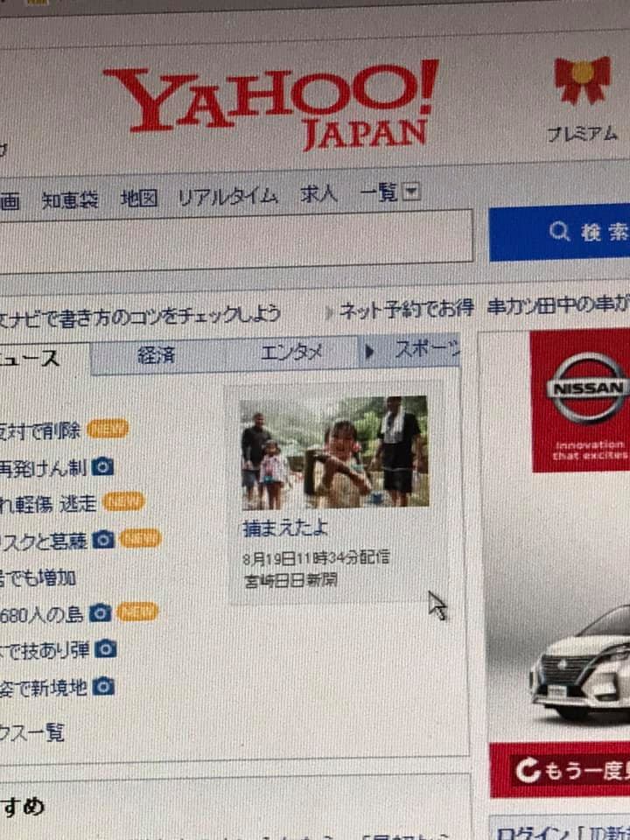Select the 地図 search category
Viewport: 630px width, 840px height.
coord(139,198)
